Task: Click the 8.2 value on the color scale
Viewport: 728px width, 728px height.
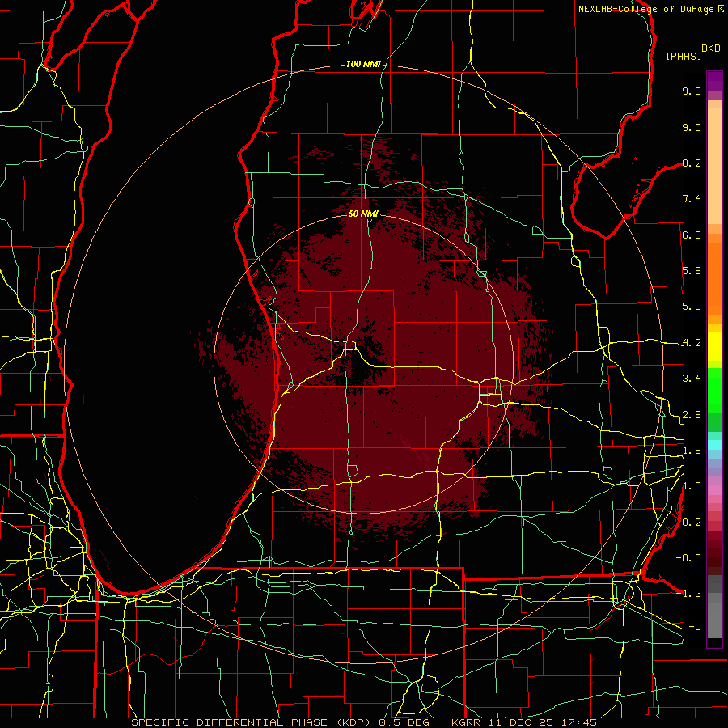Action: click(692, 163)
